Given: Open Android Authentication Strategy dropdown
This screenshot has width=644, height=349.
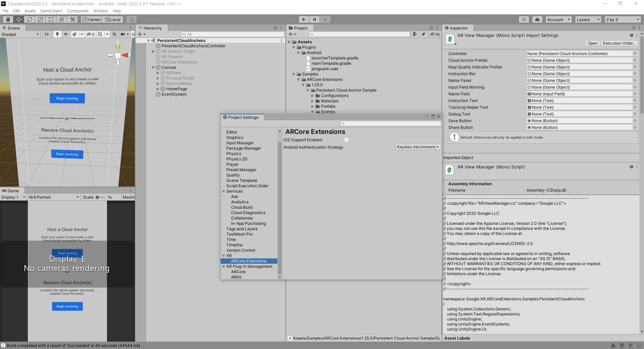Looking at the screenshot, I should pos(418,147).
